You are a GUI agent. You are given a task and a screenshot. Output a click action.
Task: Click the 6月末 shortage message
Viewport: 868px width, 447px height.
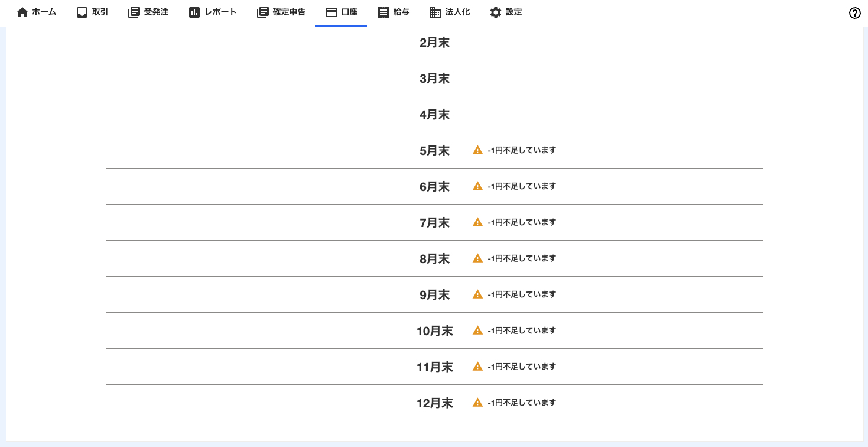[x=522, y=186]
